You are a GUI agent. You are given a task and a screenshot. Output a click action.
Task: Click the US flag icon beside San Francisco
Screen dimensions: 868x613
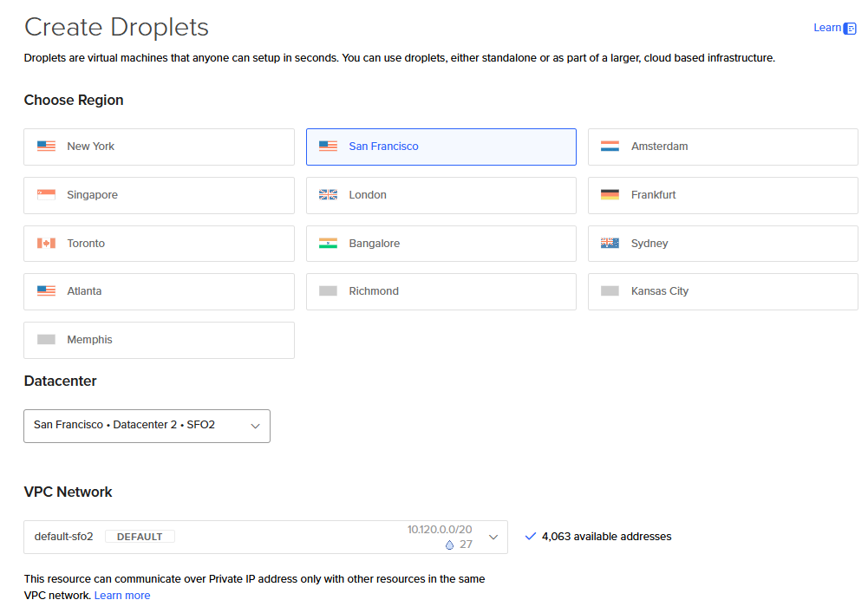[x=328, y=147]
